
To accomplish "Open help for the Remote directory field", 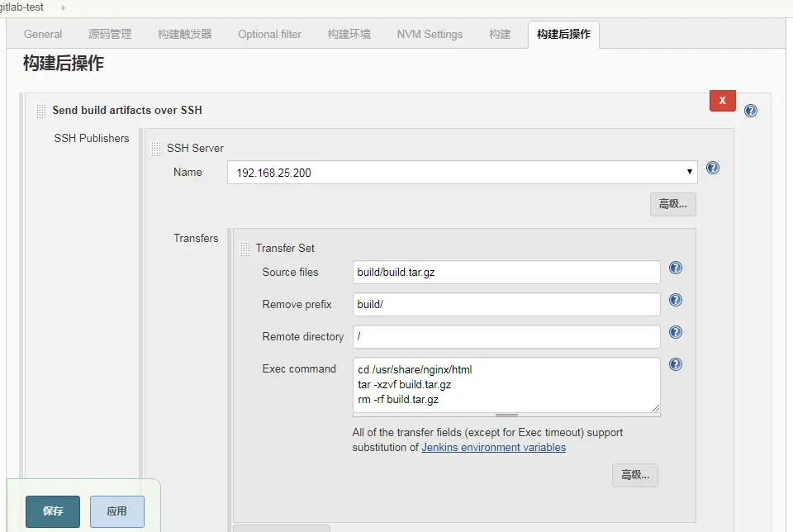I will click(675, 332).
